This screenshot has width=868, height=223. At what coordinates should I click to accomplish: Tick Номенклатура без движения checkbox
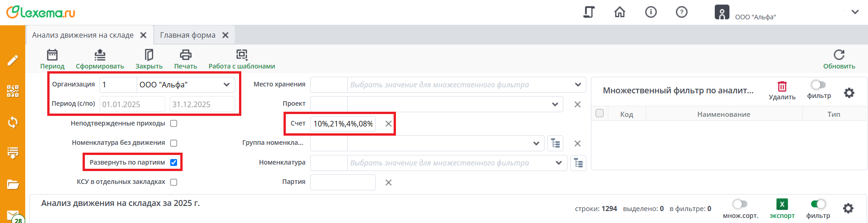point(174,143)
